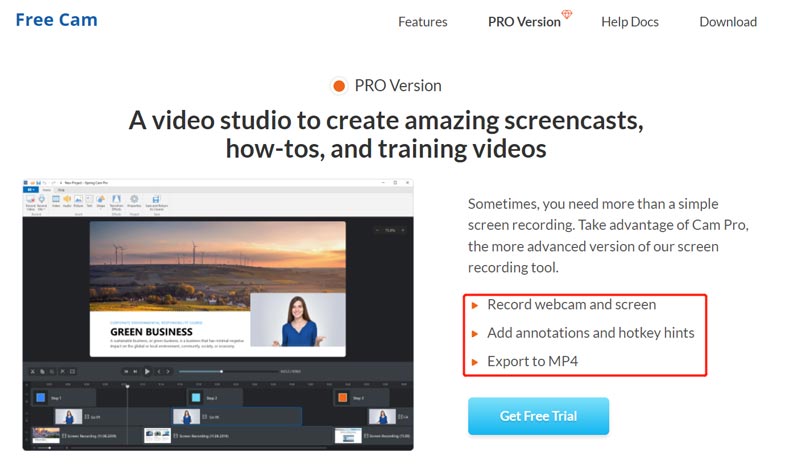Image resolution: width=800 pixels, height=467 pixels.
Task: Jump to next clip in playback controls
Action: [x=136, y=372]
